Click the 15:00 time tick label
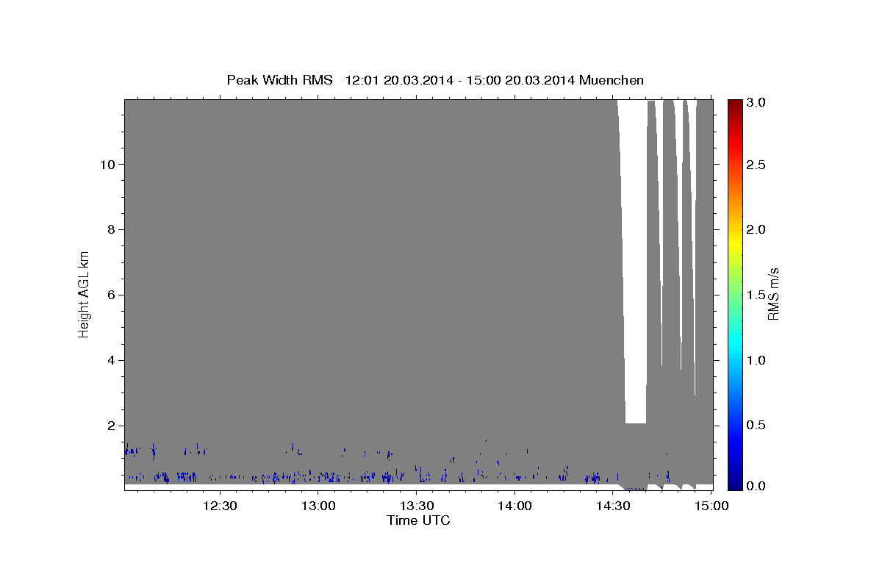This screenshot has width=882, height=588. click(711, 506)
